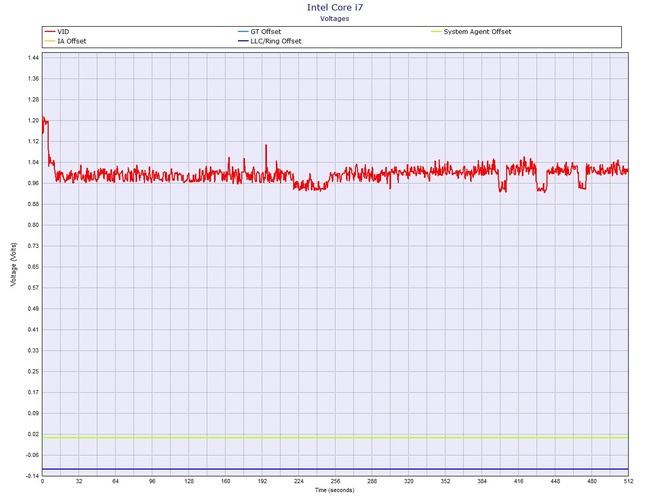Image resolution: width=670 pixels, height=502 pixels.
Task: Click the VID legend entry
Action: [57, 32]
